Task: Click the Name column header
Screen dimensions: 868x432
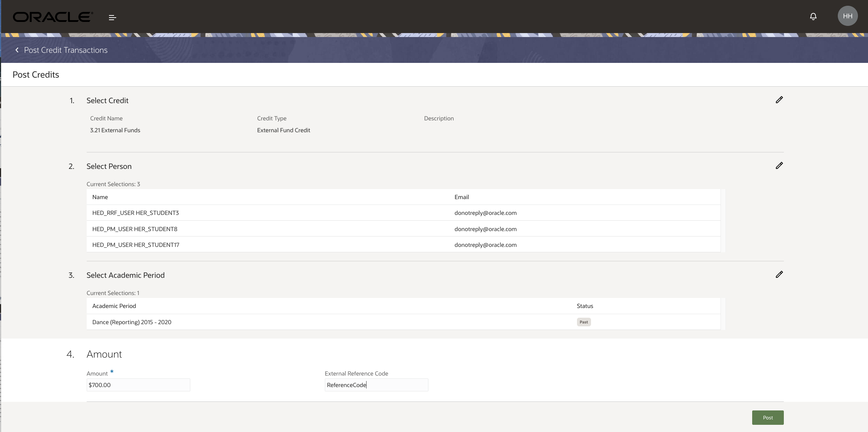Action: pyautogui.click(x=100, y=197)
